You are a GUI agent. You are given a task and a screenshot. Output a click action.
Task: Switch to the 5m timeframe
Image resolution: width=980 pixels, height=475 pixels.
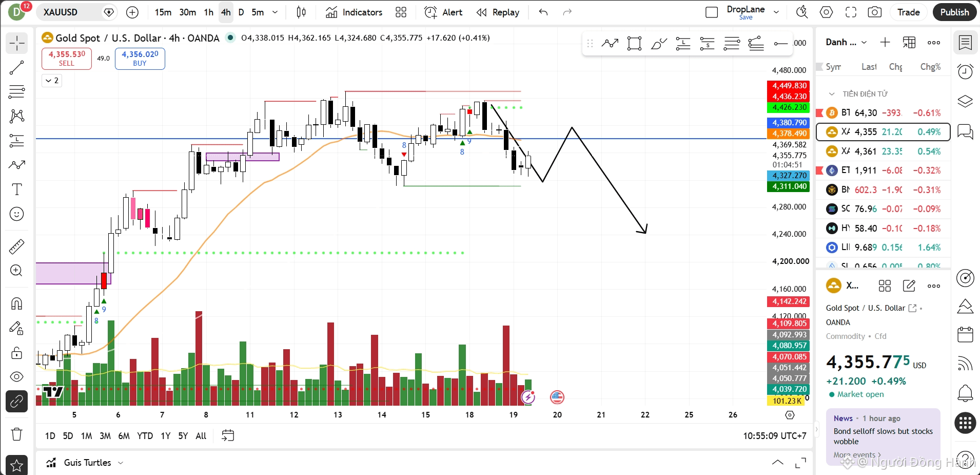(x=258, y=12)
